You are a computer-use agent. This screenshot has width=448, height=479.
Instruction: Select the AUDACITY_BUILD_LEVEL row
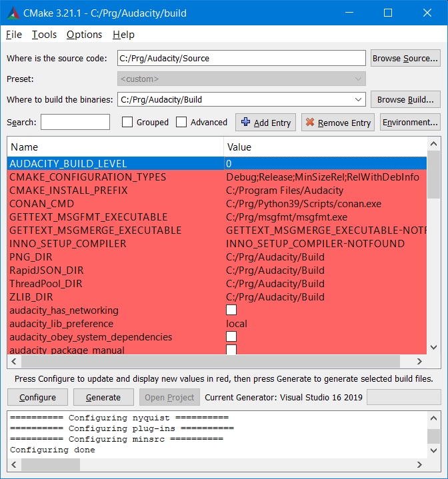click(x=217, y=163)
